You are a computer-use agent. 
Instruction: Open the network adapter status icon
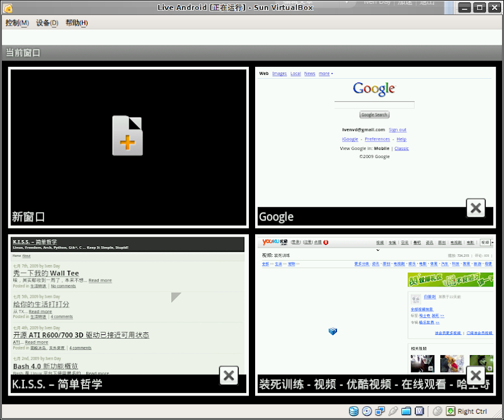click(x=380, y=411)
